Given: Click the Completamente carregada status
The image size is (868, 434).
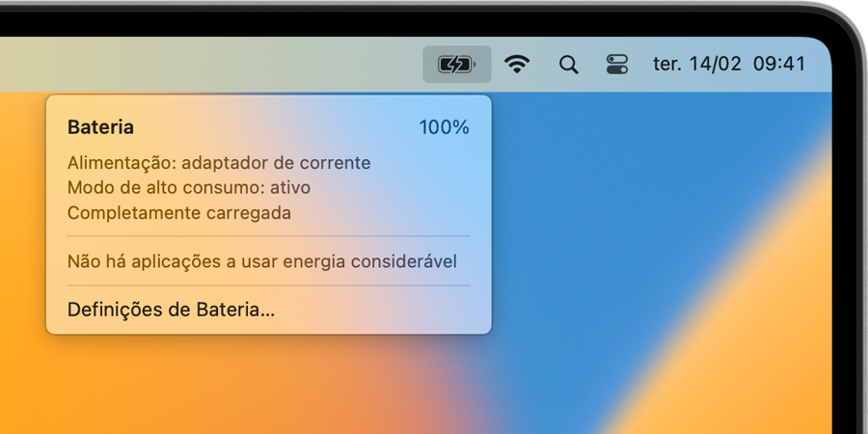Looking at the screenshot, I should pos(178,213).
